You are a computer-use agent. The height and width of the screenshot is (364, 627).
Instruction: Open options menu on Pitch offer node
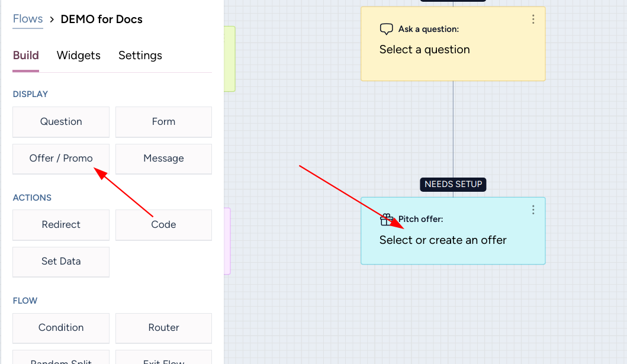click(x=533, y=210)
